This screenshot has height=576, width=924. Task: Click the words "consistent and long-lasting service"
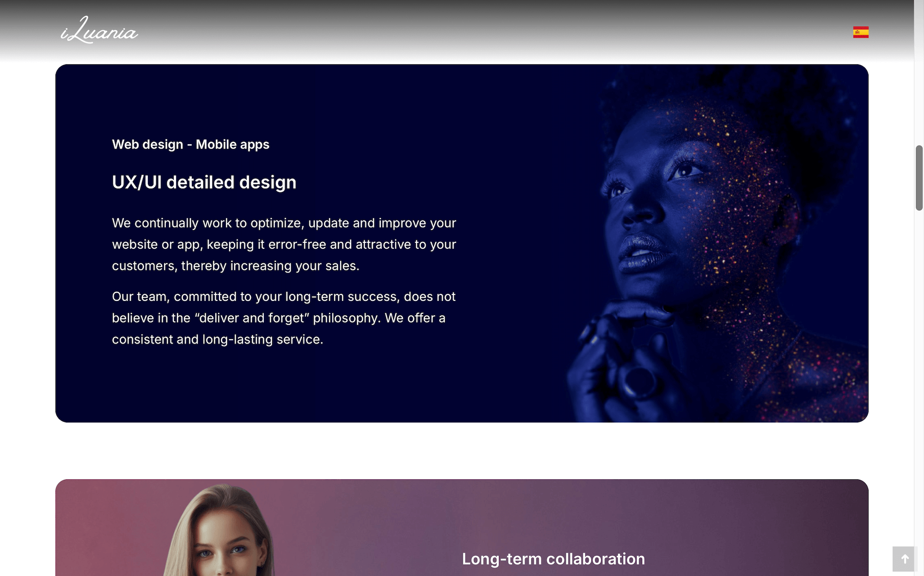(217, 339)
